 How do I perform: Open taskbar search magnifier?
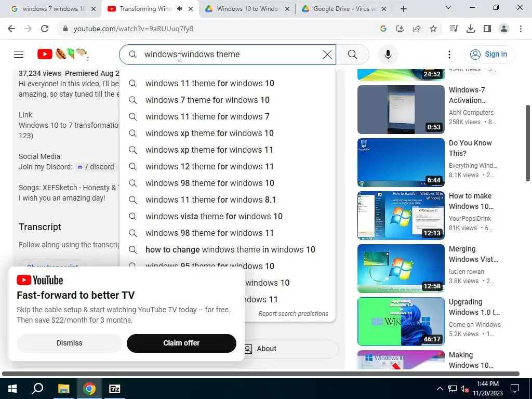[37, 389]
